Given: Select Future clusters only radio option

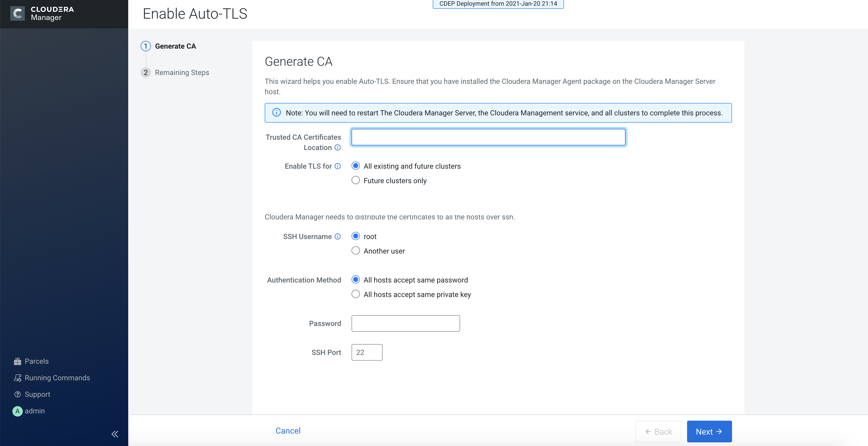Looking at the screenshot, I should click(355, 181).
